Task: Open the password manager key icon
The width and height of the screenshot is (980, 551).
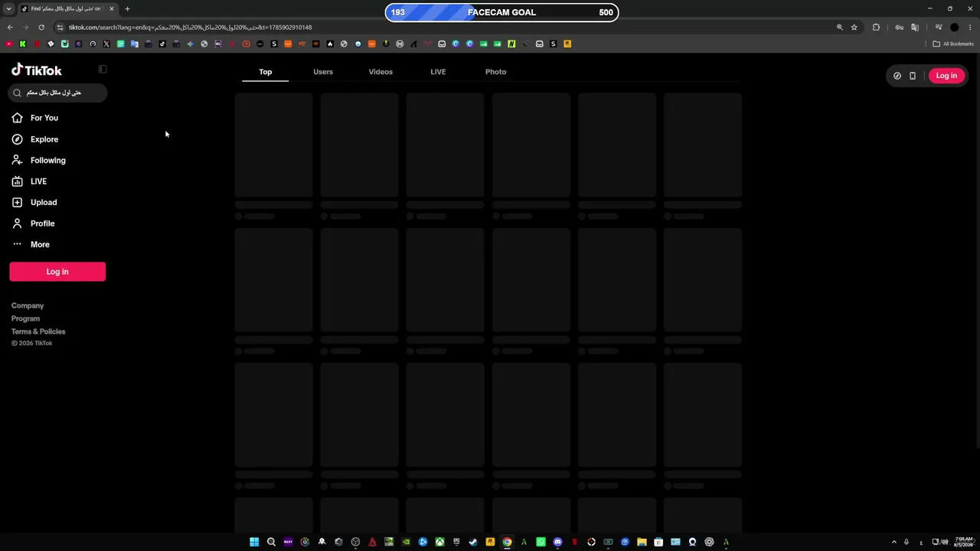Action: point(900,28)
